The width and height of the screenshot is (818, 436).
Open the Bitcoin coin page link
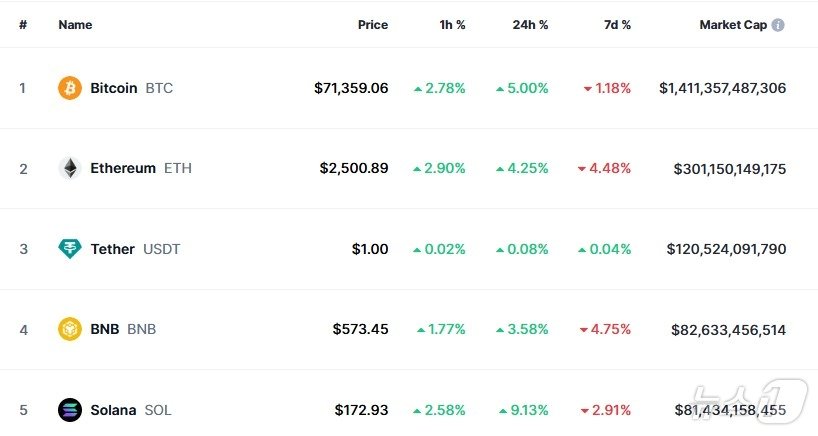(114, 88)
